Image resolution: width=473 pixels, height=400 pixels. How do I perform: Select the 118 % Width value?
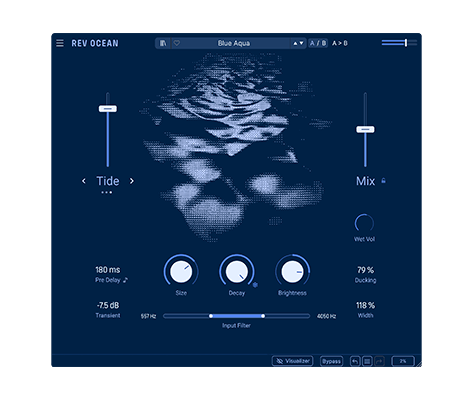pyautogui.click(x=365, y=305)
